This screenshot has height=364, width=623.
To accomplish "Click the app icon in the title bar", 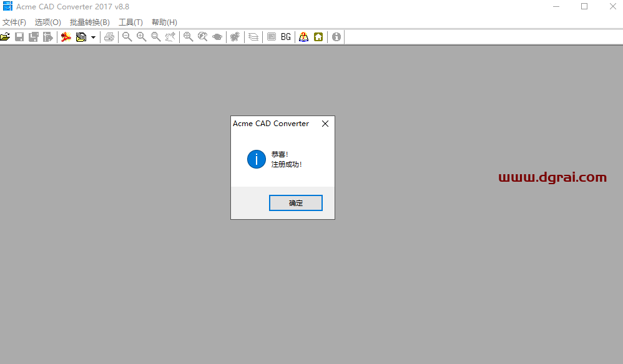I will pos(7,6).
